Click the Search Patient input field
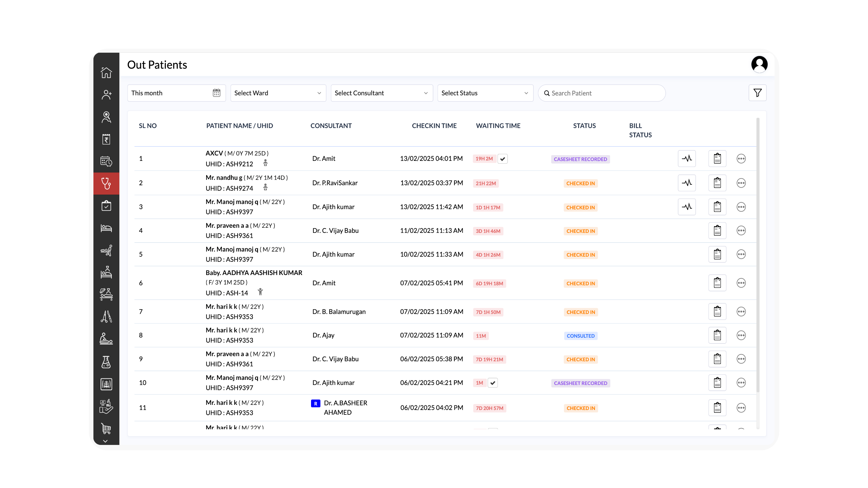Image resolution: width=868 pixels, height=488 pixels. 602,93
